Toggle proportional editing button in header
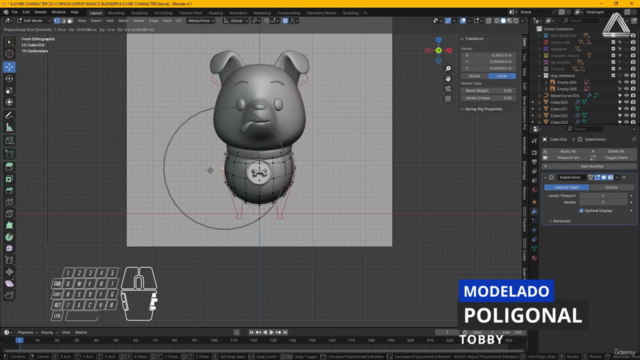 [x=285, y=20]
